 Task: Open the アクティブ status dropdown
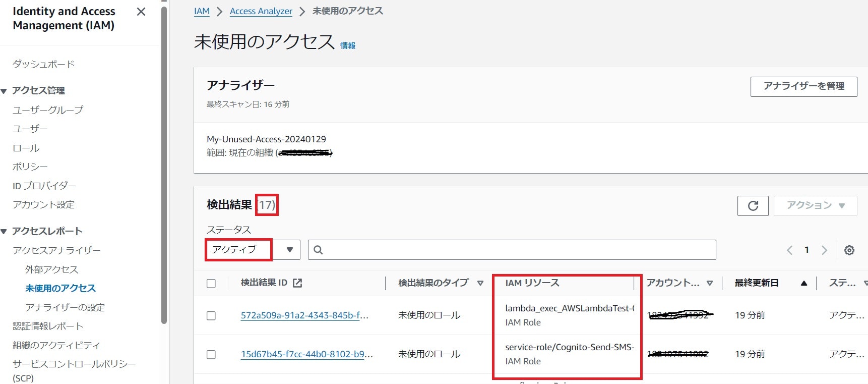253,250
